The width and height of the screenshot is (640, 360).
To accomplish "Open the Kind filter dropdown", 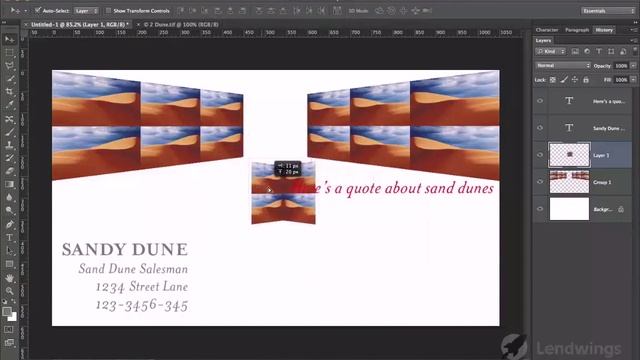I will pos(551,51).
